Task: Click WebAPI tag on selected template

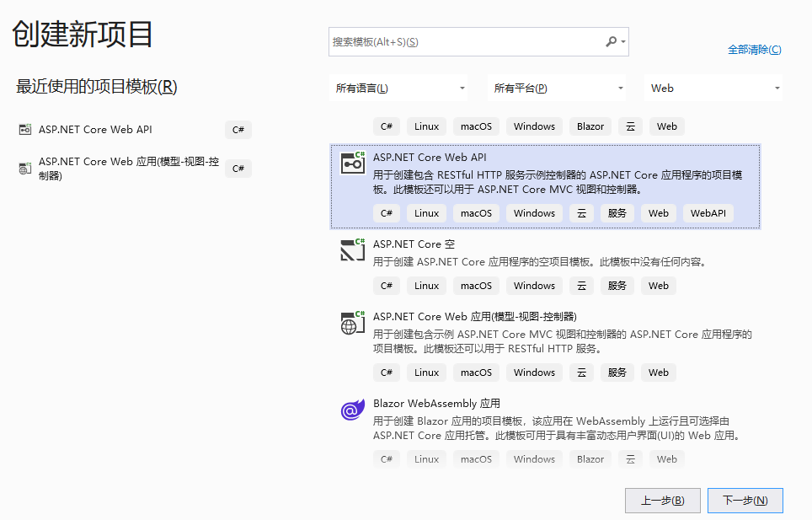Action: [x=708, y=213]
